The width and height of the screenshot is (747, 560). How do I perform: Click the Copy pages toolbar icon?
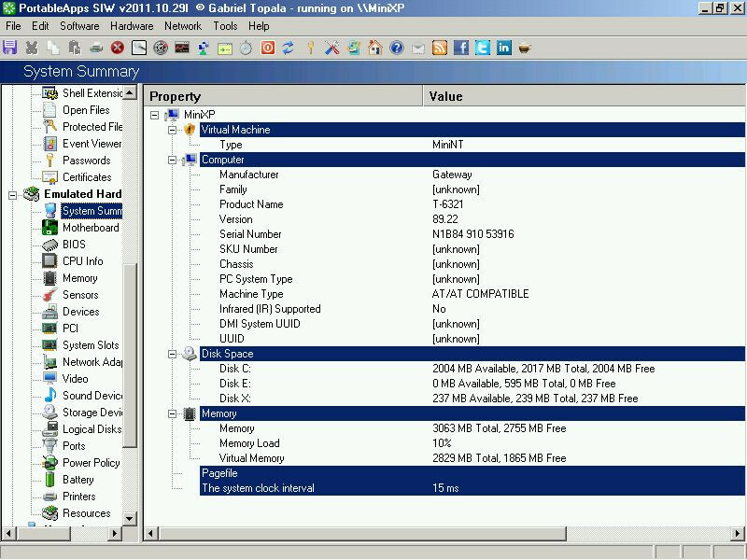click(x=53, y=48)
